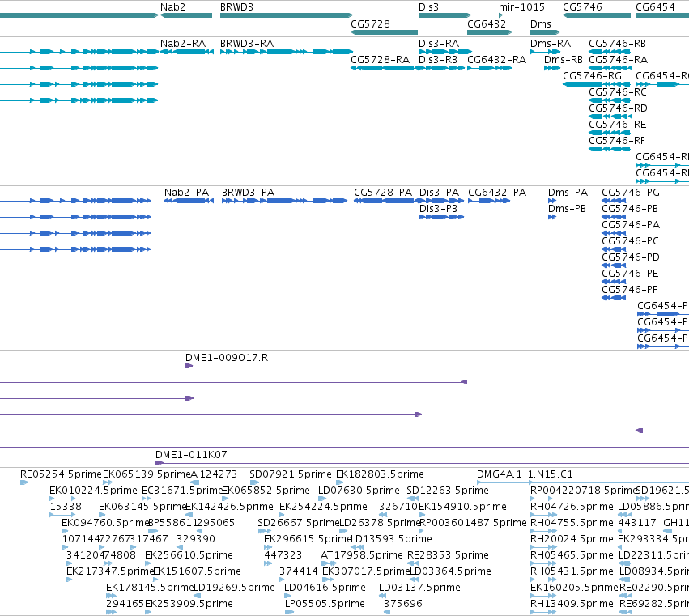Select the CG5746-PD protein feature

click(614, 266)
